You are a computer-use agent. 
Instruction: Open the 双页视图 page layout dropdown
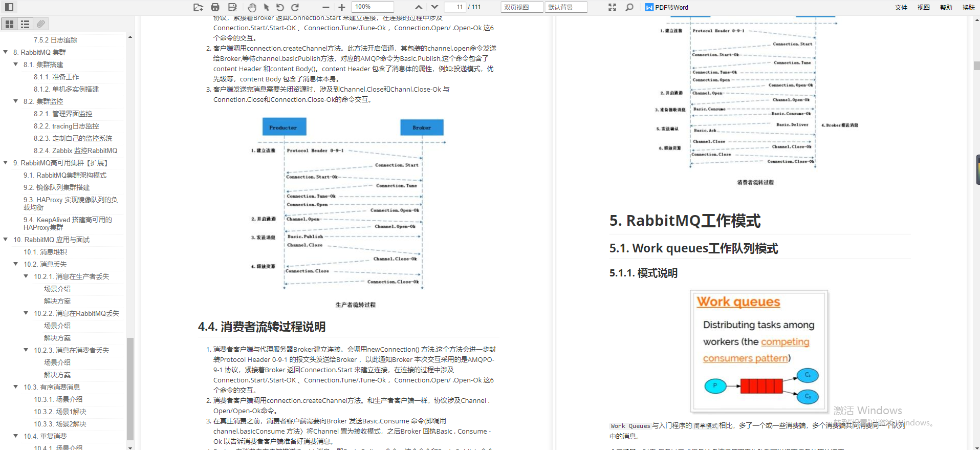click(521, 7)
